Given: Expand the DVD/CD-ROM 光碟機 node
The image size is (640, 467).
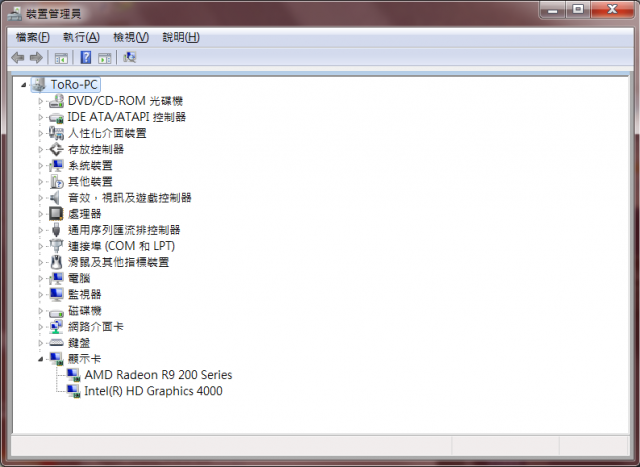Looking at the screenshot, I should click(x=40, y=101).
